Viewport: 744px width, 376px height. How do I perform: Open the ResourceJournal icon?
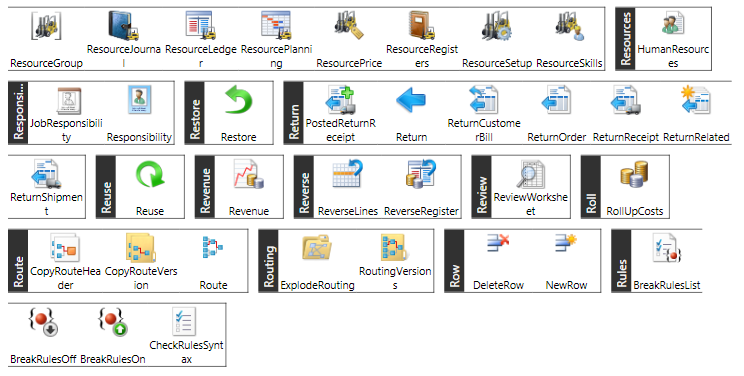(123, 26)
